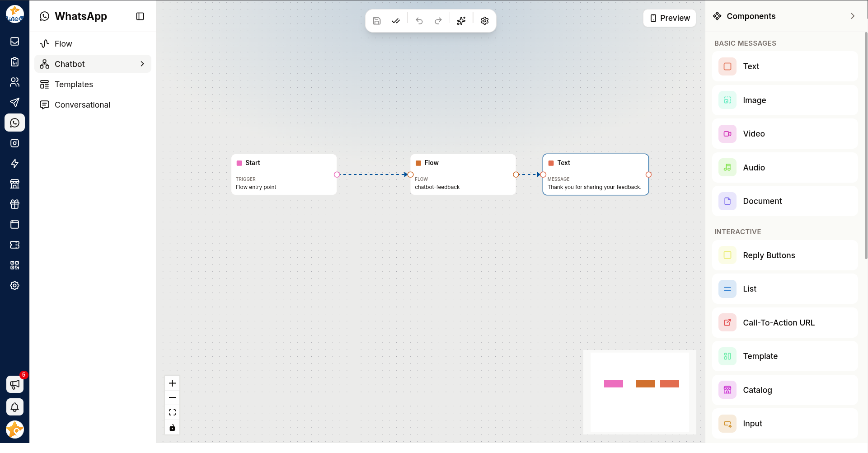This screenshot has width=868, height=453.
Task: Click the Flow node output handle
Action: coord(516,175)
